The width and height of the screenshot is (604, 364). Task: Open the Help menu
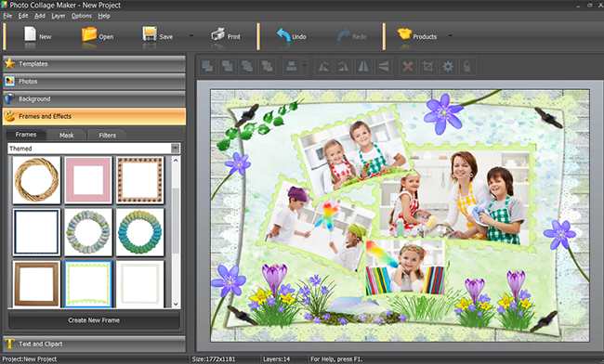pos(104,16)
